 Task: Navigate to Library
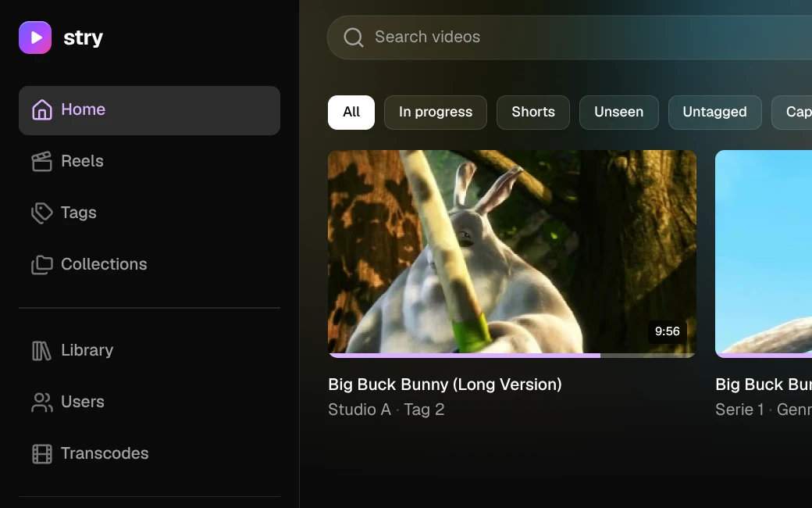[149, 350]
